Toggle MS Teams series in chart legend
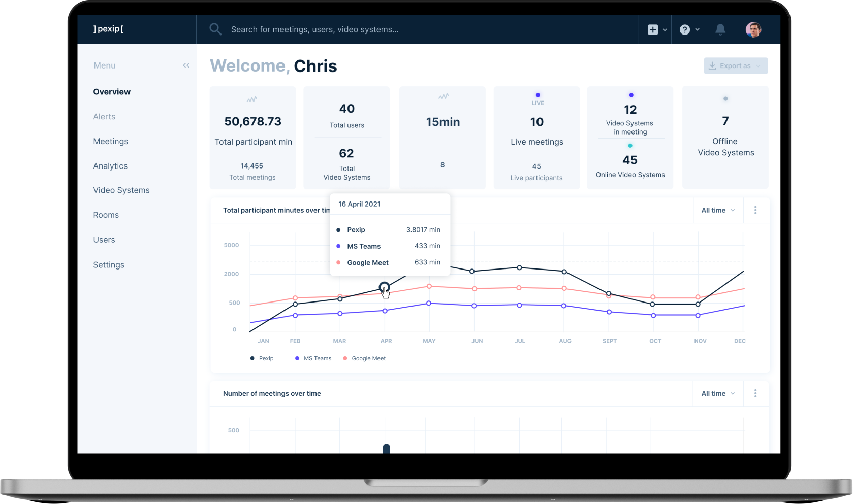Viewport: 853px width, 504px height. tap(313, 358)
